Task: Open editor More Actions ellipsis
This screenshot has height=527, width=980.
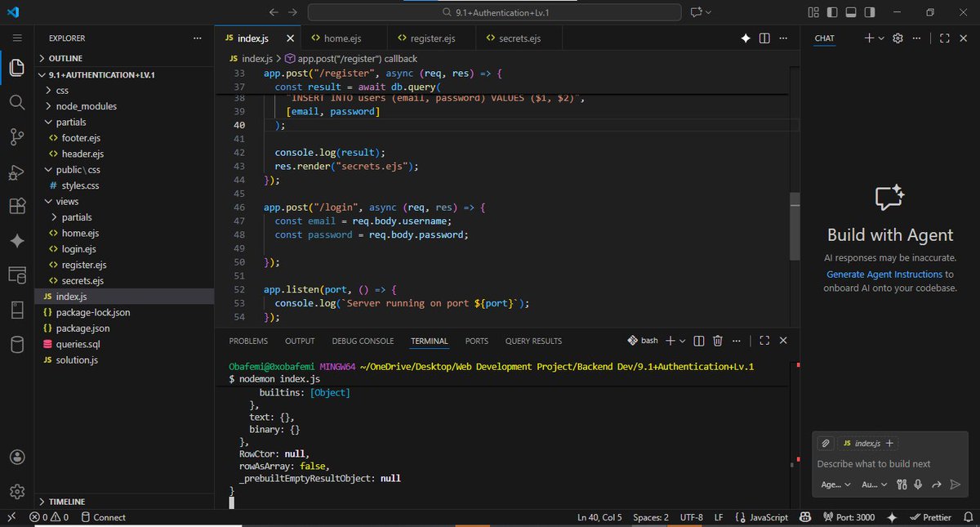Action: pyautogui.click(x=784, y=38)
